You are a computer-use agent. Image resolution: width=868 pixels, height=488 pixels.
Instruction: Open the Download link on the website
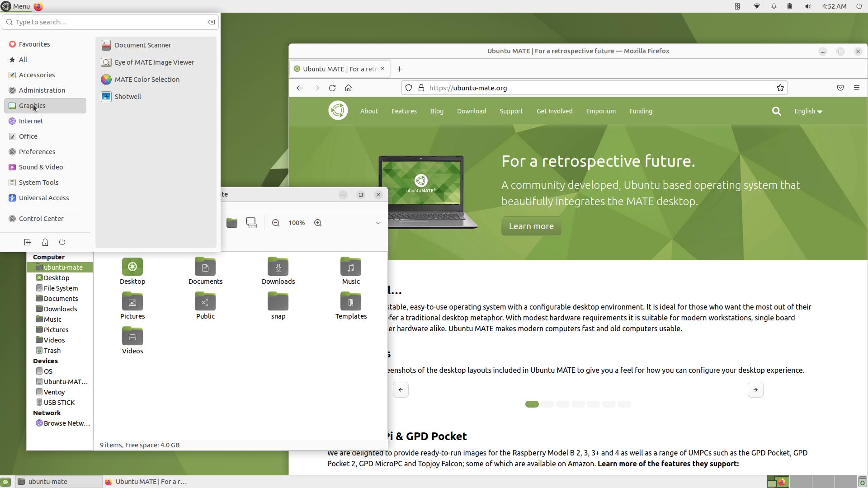point(472,111)
